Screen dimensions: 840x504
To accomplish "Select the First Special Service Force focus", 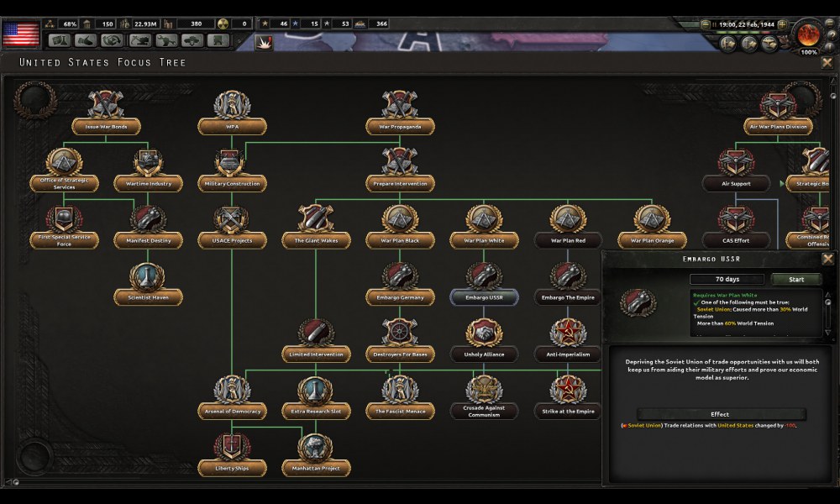I will pos(65,227).
